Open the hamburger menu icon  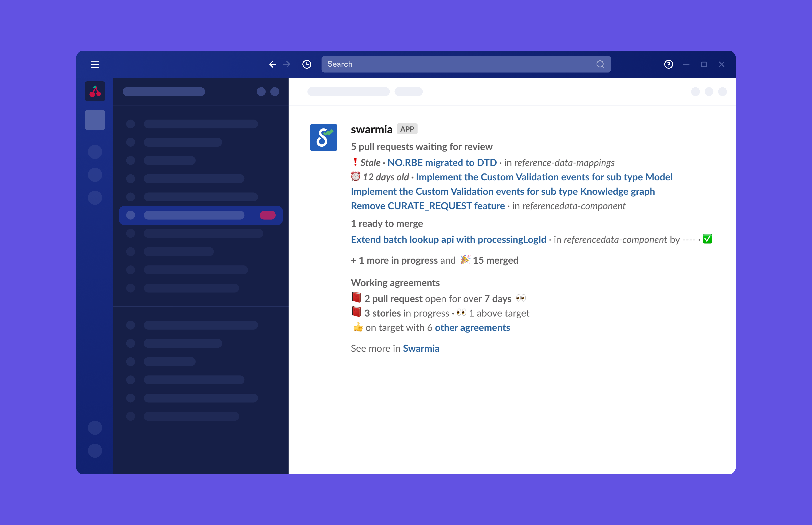(x=95, y=64)
